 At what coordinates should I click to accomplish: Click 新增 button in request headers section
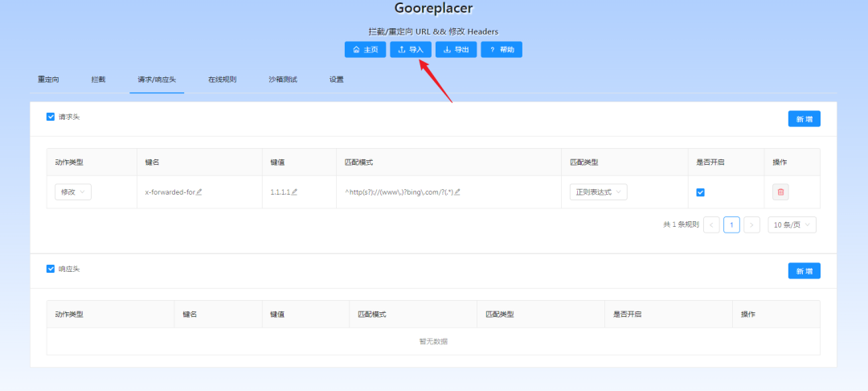click(x=804, y=119)
